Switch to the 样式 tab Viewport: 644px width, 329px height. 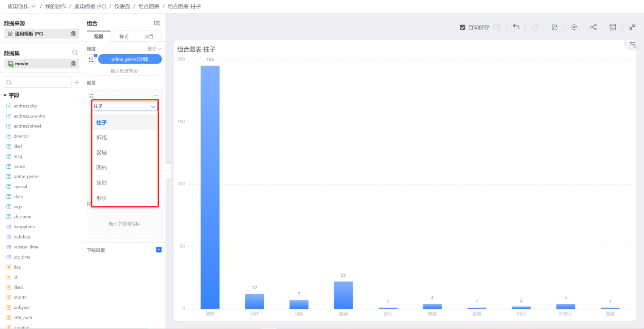pyautogui.click(x=124, y=36)
